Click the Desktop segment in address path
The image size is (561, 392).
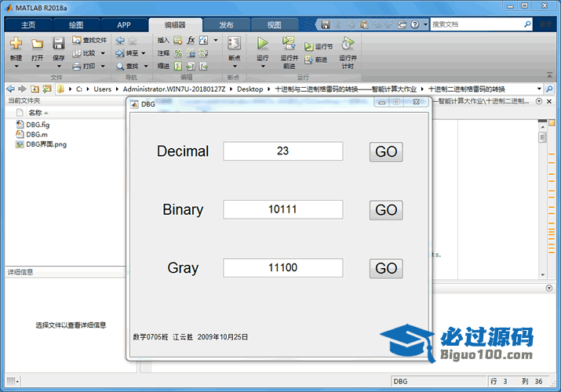tap(250, 89)
